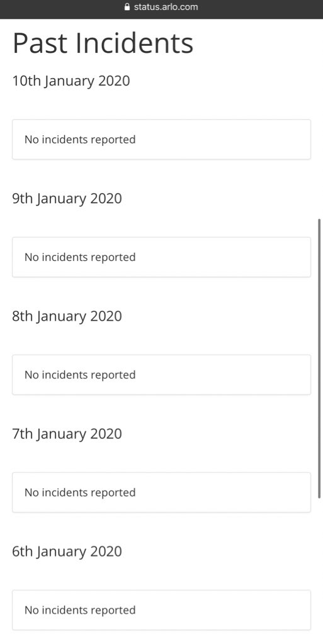Viewport: 323px width, 644px height.
Task: Open the 10th January no incidents box
Action: pos(161,140)
